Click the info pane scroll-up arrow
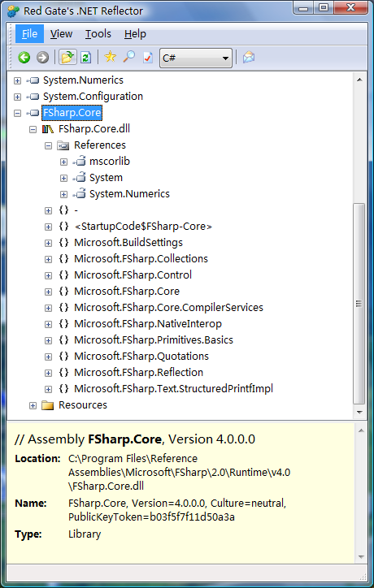This screenshot has height=588, width=374. pos(361,431)
